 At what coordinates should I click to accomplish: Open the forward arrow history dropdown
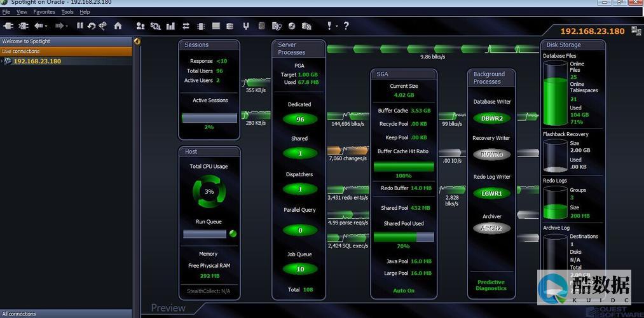pyautogui.click(x=67, y=26)
